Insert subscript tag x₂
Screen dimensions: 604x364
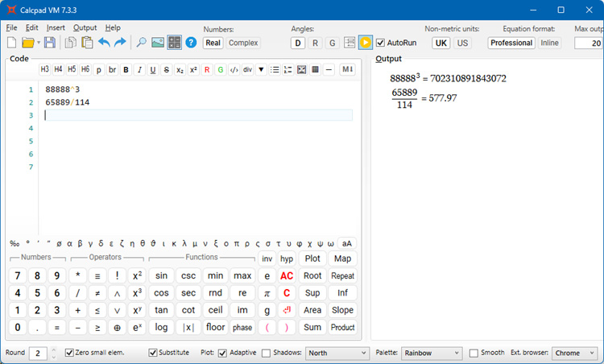[x=180, y=70]
